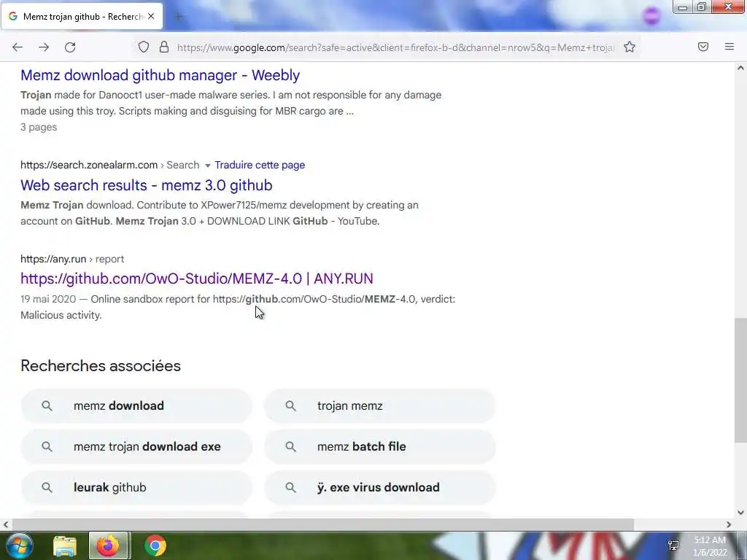Click magnifier icon beside memz download

pos(47,405)
